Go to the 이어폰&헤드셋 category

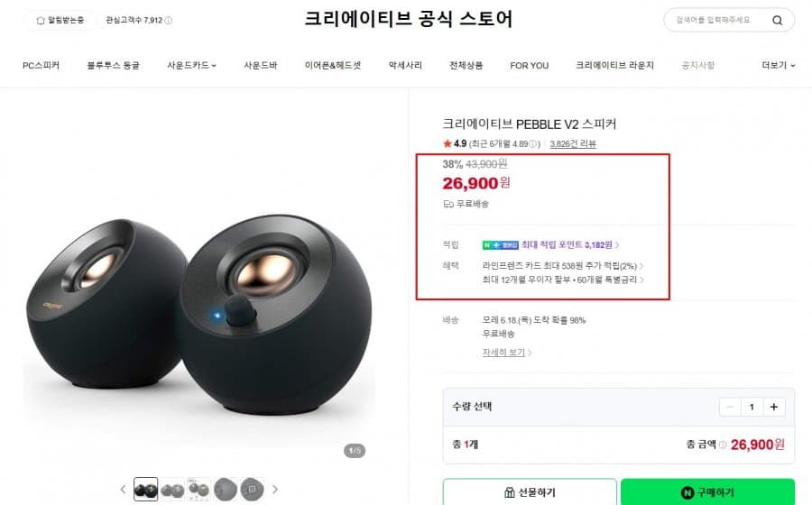coord(332,65)
